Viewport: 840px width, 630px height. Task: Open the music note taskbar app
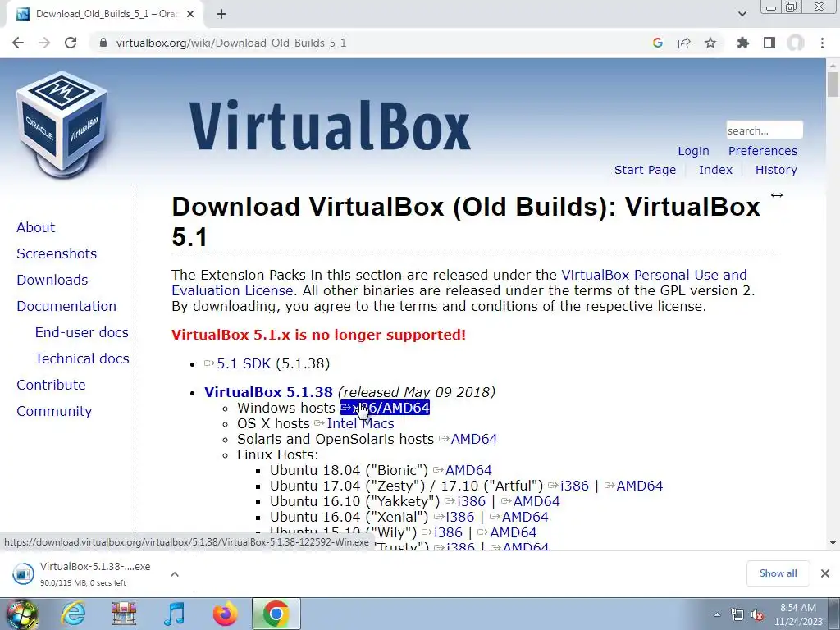[174, 614]
